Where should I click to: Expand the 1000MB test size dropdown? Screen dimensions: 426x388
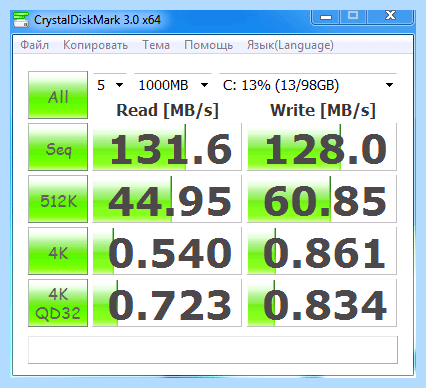click(x=173, y=85)
